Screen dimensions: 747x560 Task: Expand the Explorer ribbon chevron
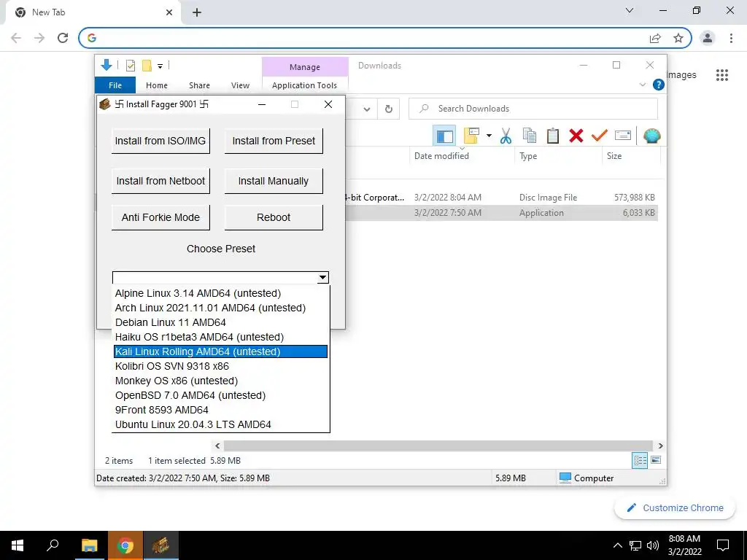(x=642, y=85)
